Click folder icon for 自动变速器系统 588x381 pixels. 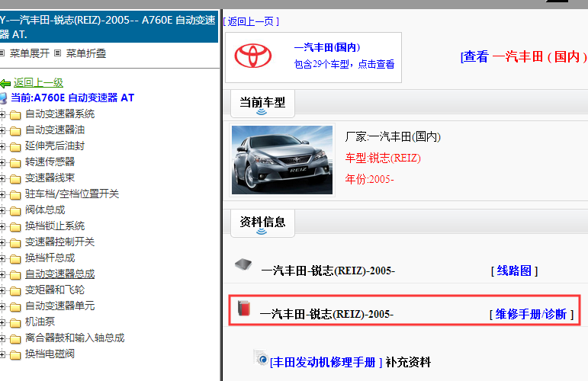(x=15, y=114)
